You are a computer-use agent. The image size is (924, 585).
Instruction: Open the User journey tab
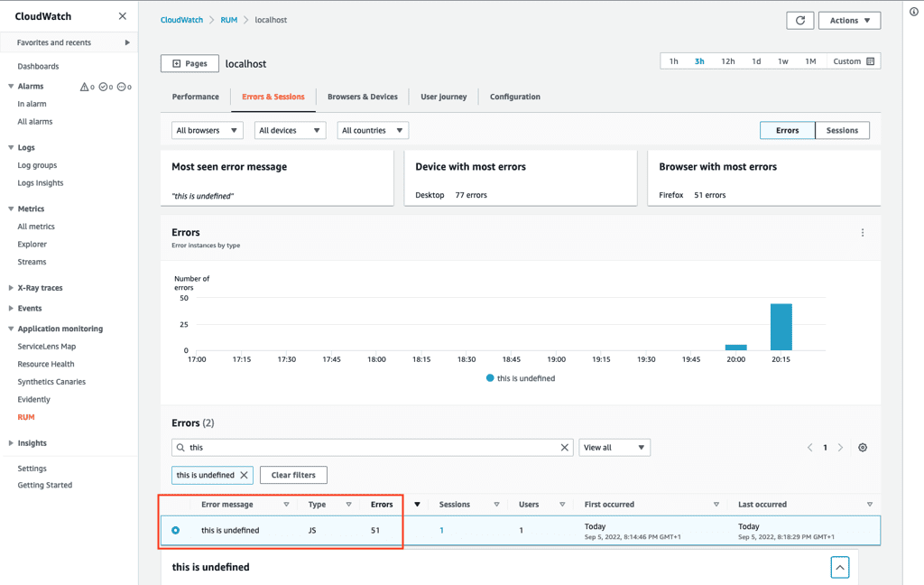pos(444,97)
